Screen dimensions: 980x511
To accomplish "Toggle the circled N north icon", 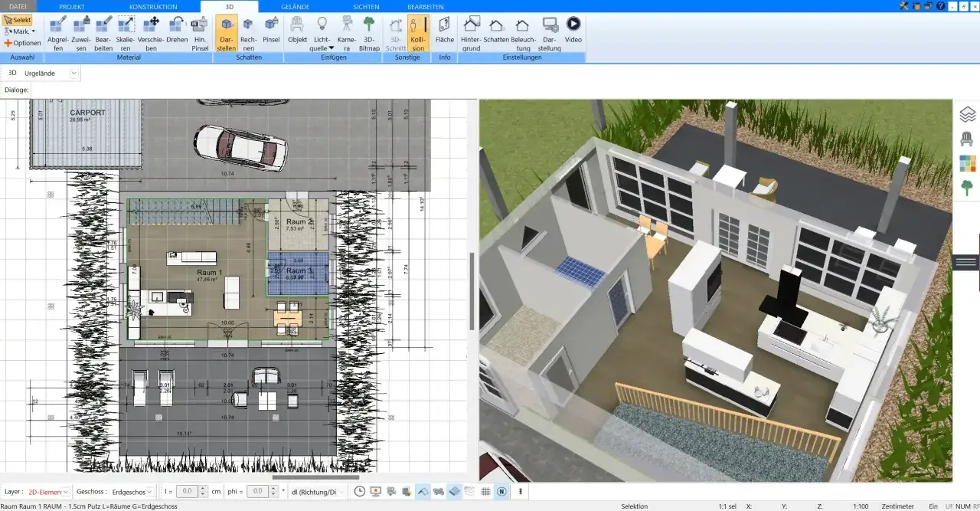I will pyautogui.click(x=501, y=491).
